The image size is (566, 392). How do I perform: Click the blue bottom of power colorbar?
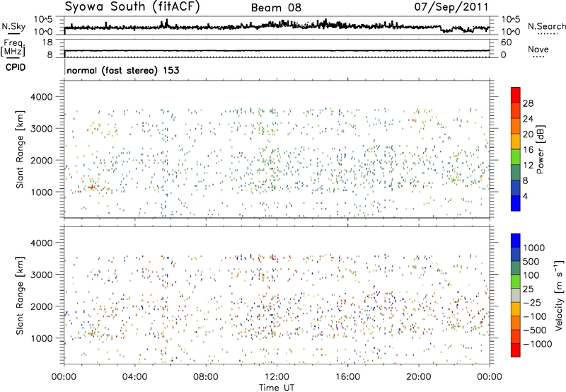coord(516,203)
